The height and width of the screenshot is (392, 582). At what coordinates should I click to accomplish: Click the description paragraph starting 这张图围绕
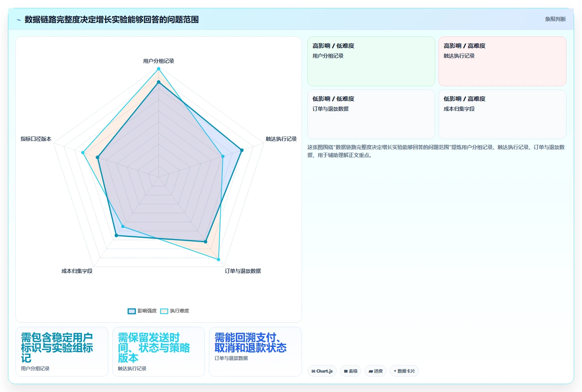click(x=436, y=151)
